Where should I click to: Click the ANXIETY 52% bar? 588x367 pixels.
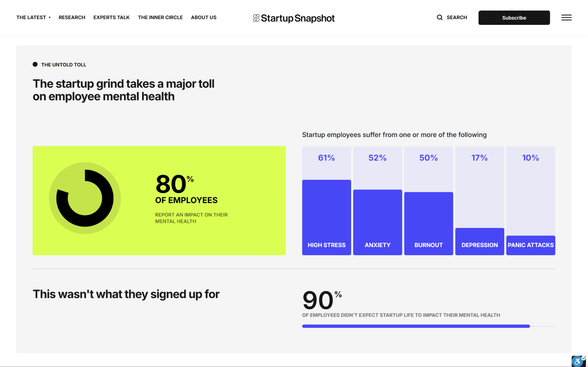(x=377, y=222)
